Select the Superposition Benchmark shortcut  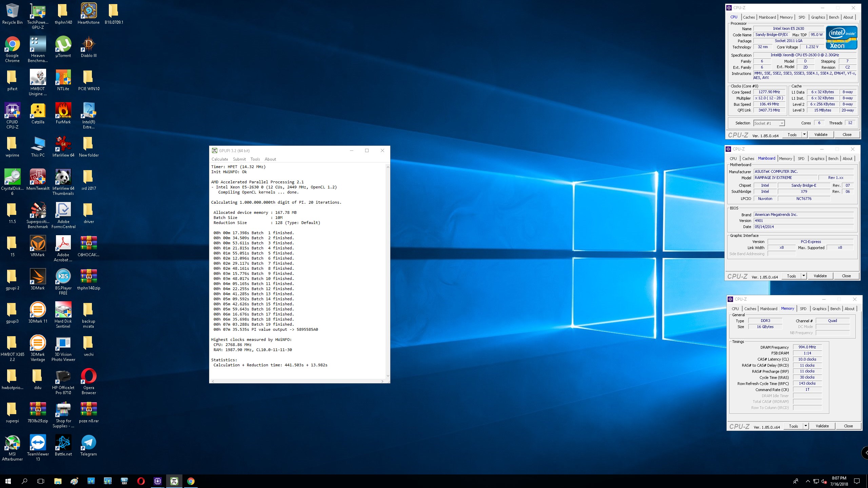(38, 215)
